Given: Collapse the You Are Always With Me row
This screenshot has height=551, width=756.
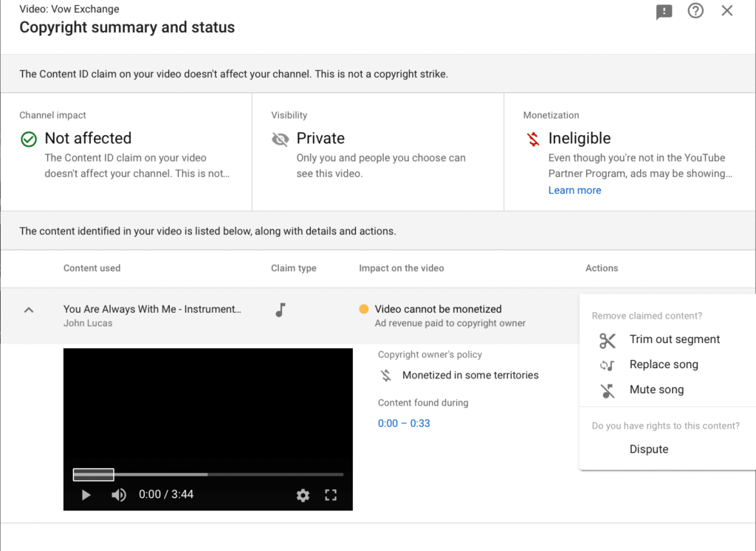Looking at the screenshot, I should (x=29, y=310).
